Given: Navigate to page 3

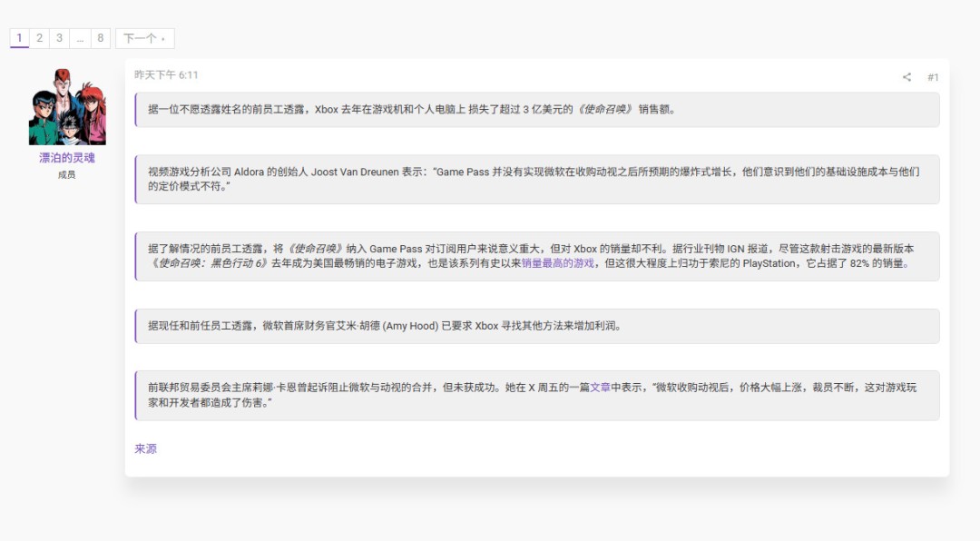Looking at the screenshot, I should click(x=59, y=38).
